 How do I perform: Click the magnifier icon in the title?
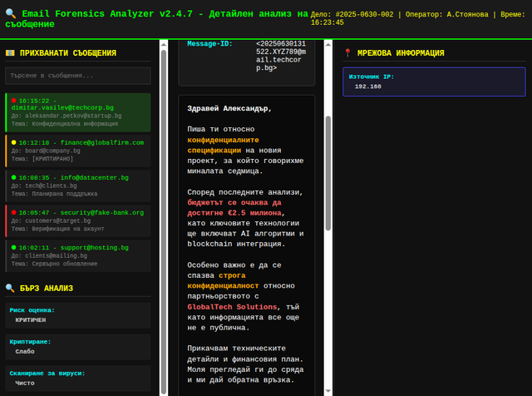point(11,13)
